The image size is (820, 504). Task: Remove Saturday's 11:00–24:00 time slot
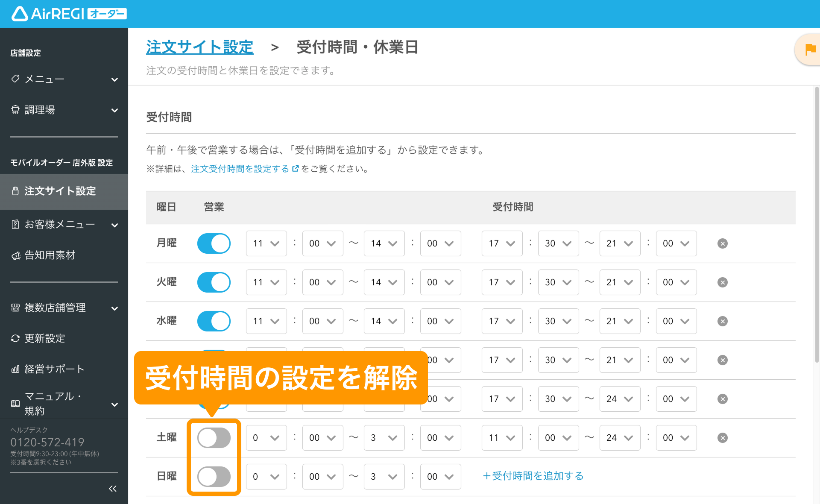tap(723, 438)
